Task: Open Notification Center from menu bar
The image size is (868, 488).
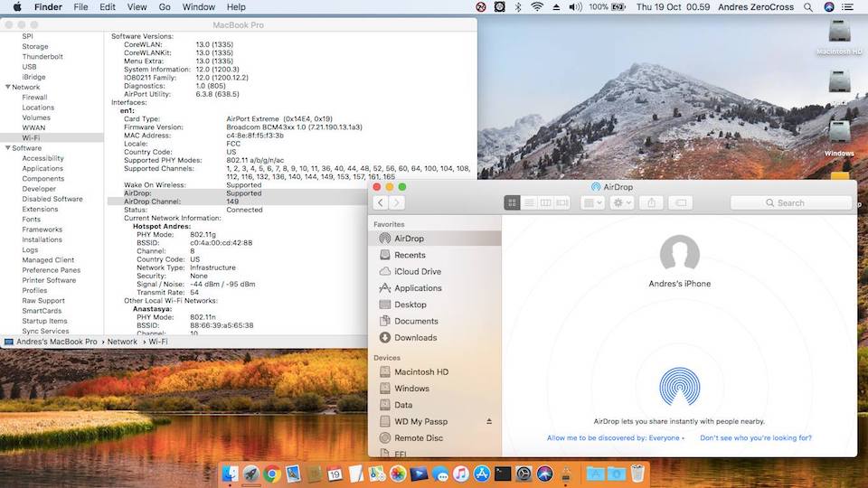Action: [x=847, y=7]
